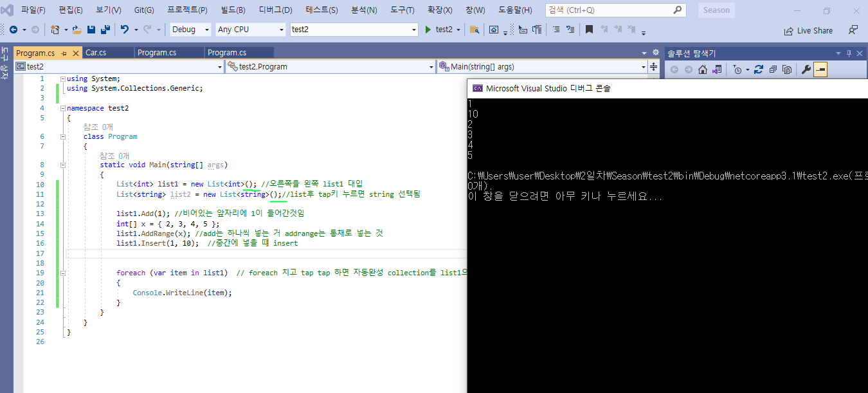Click the 솔루션 탐색기 panel title
868x393 pixels.
pos(691,53)
